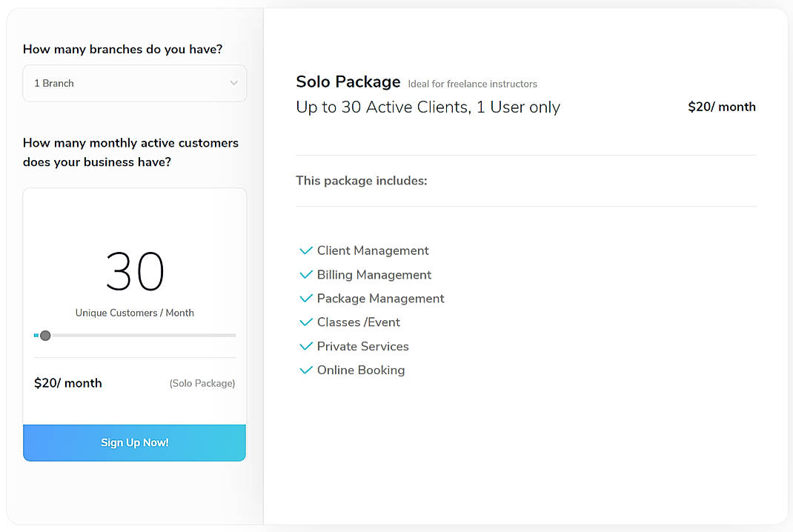Click the slider handle on customer scale
The height and width of the screenshot is (532, 793).
click(x=45, y=335)
